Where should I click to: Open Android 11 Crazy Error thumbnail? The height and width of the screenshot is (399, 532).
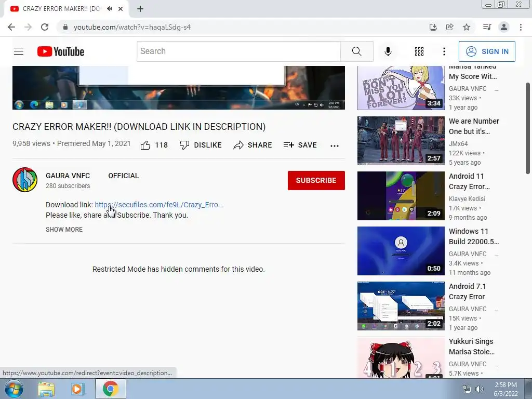(401, 196)
